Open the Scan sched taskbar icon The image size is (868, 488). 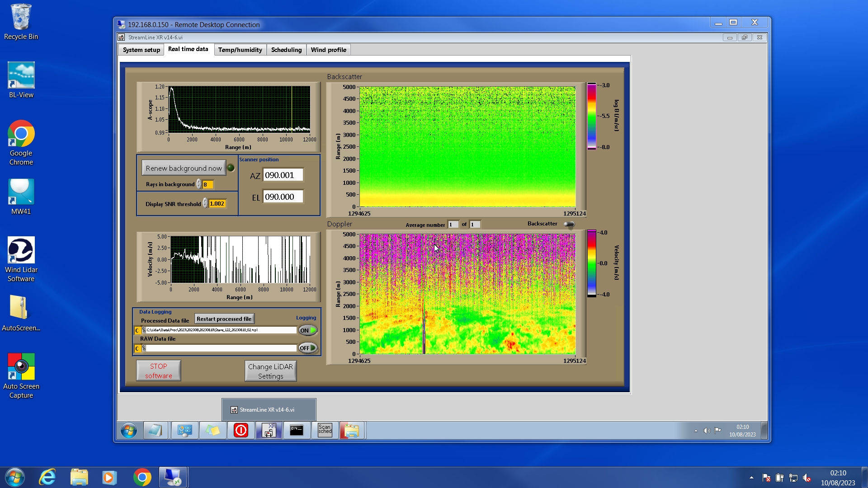tap(325, 430)
